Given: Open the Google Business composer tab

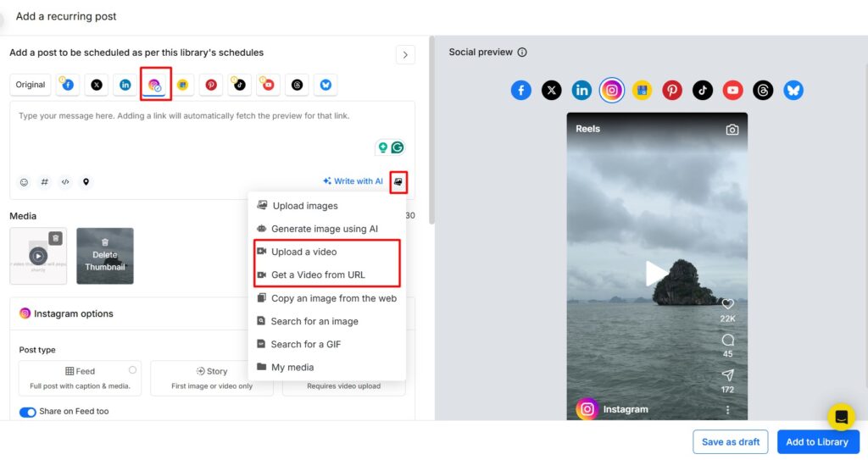Looking at the screenshot, I should tap(182, 85).
